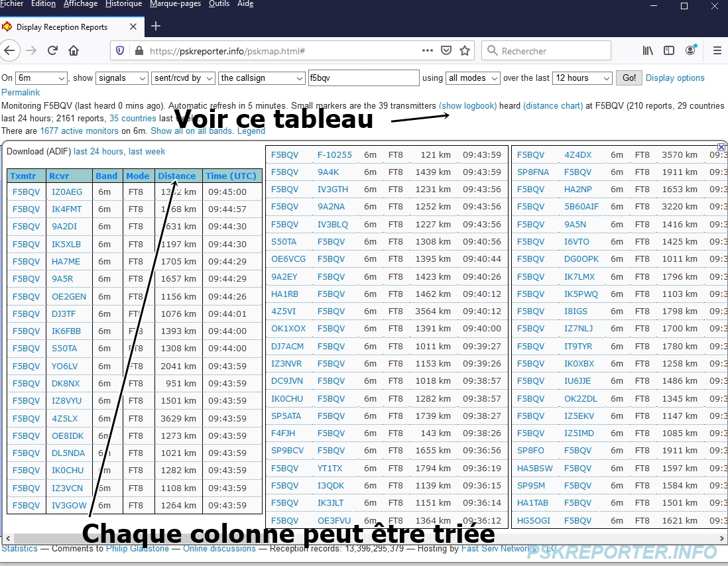Reload the page with the refresh icon

click(52, 50)
